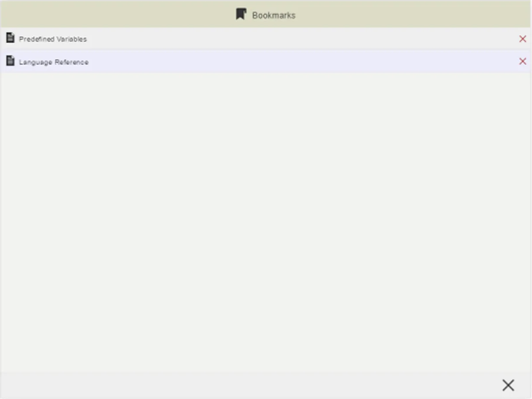Close the Bookmarks panel with the bottom X
The width and height of the screenshot is (532, 399).
click(x=509, y=385)
